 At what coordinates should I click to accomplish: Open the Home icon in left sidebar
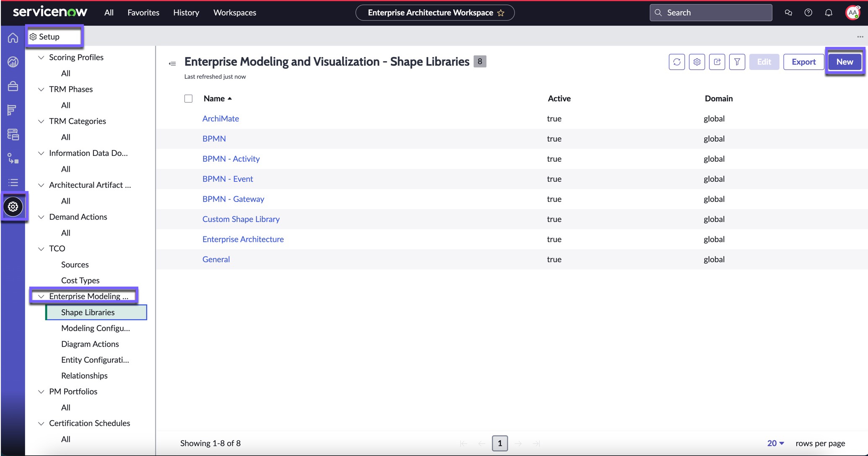coord(13,38)
